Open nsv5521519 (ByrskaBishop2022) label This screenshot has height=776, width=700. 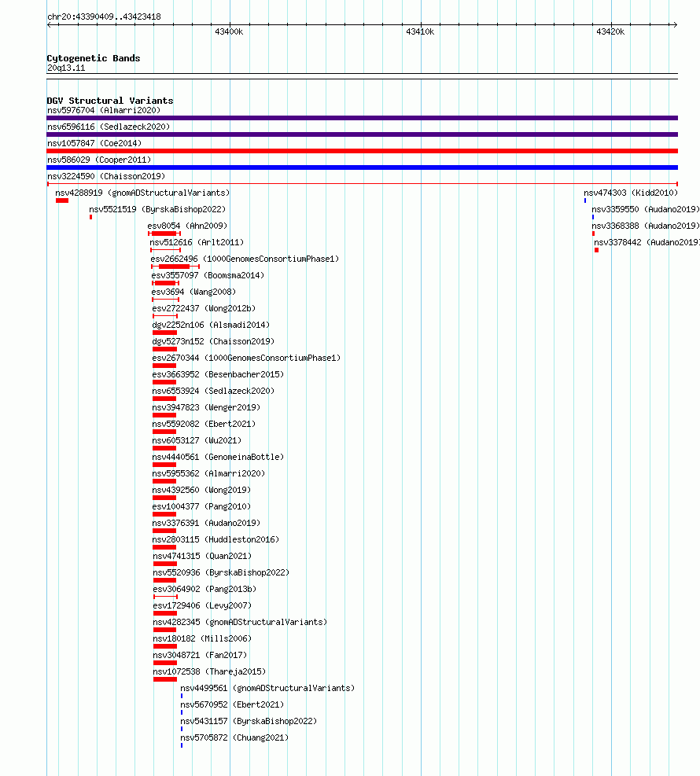pos(157,209)
